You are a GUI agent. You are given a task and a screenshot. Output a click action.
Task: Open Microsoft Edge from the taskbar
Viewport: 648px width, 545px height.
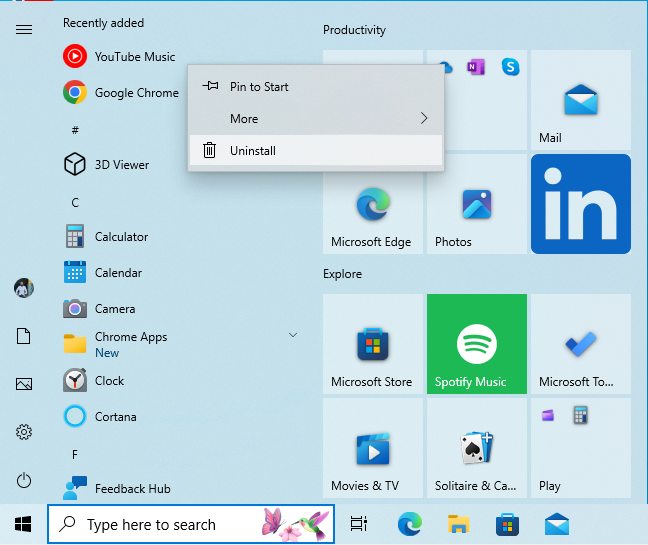(409, 524)
